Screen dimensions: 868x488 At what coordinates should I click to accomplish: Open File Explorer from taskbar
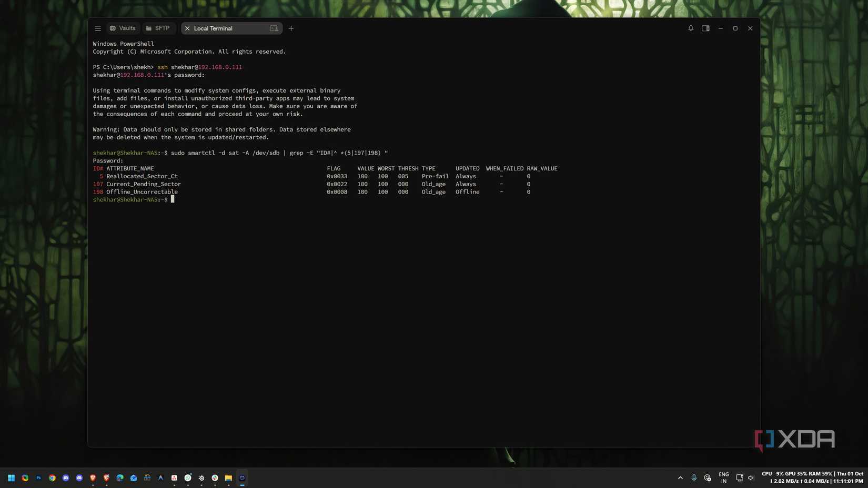pyautogui.click(x=228, y=478)
